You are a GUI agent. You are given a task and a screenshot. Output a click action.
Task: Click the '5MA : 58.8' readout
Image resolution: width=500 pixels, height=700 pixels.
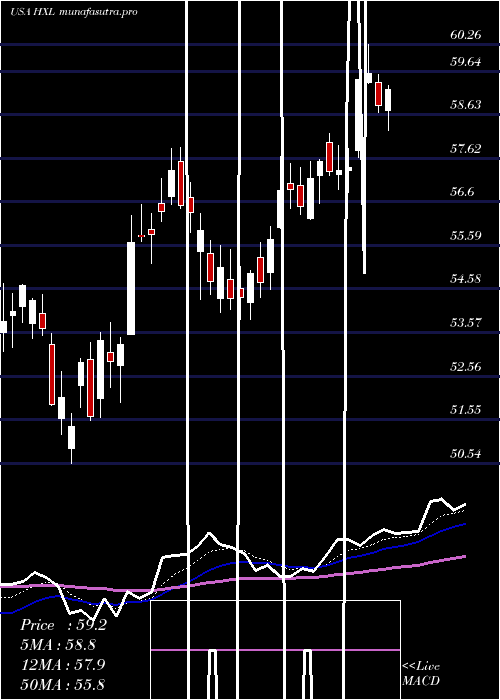click(x=58, y=645)
